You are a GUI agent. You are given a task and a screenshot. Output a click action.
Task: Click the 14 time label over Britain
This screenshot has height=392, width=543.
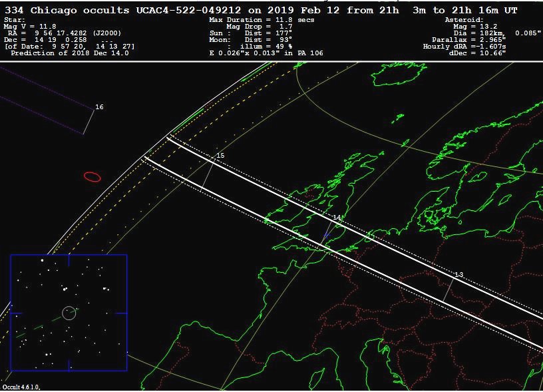pyautogui.click(x=337, y=218)
